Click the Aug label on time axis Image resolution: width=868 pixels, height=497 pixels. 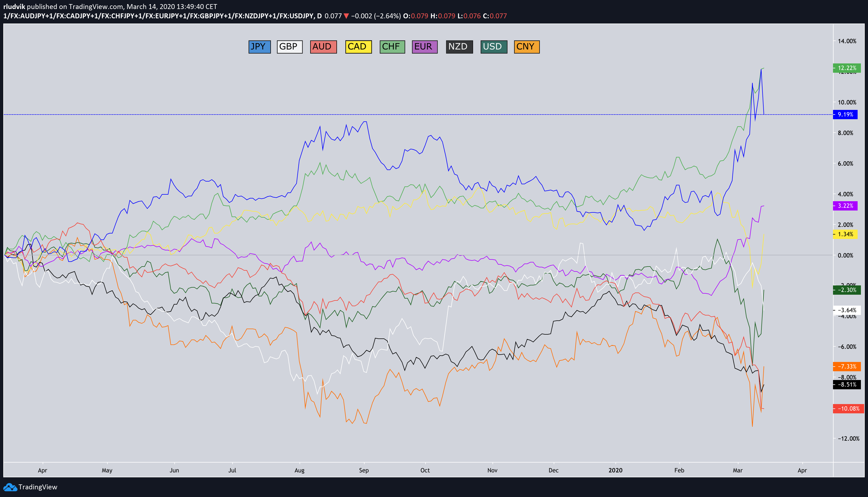[x=299, y=470]
